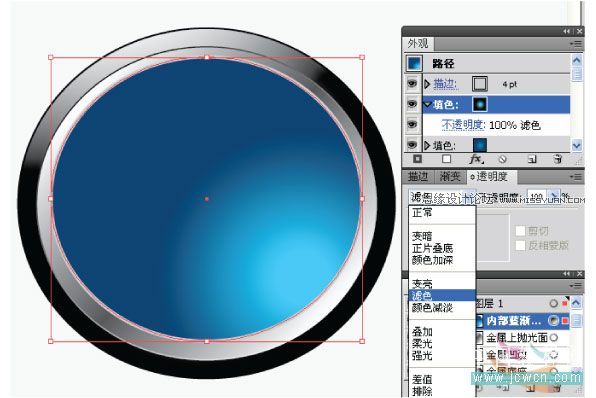Click the red selection indicator of 图层 1
This screenshot has width=596, height=398.
pos(565,303)
